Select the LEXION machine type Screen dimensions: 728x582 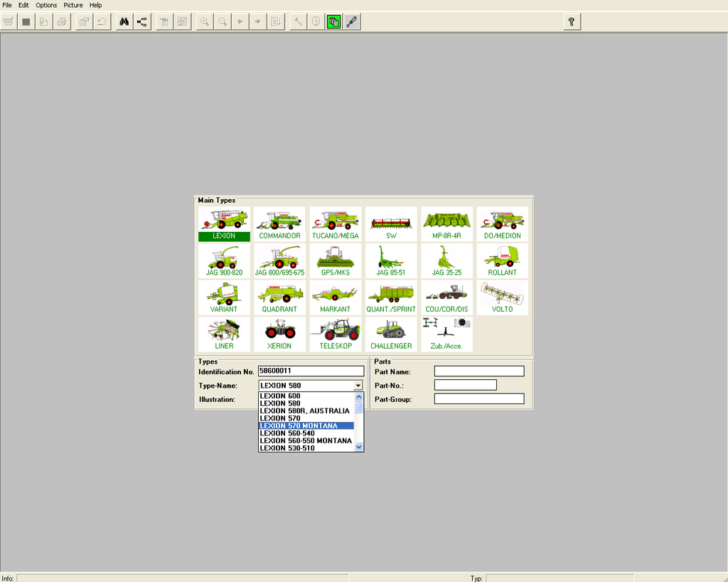pos(224,224)
